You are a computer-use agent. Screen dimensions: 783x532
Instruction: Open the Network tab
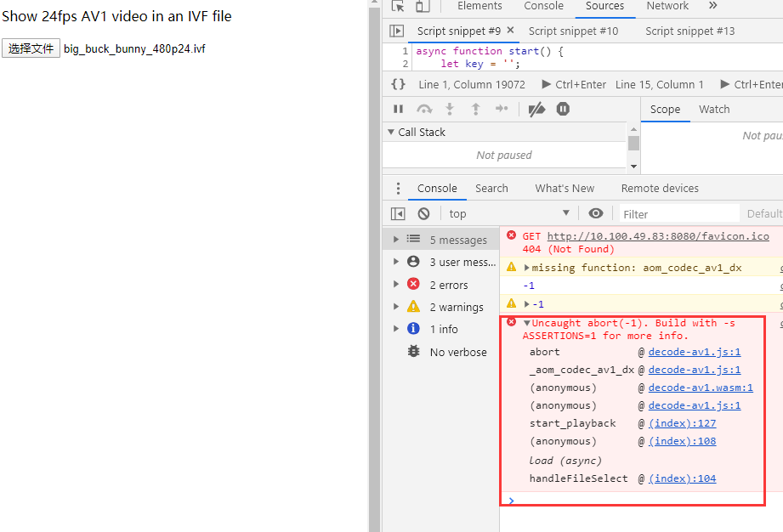pos(667,6)
